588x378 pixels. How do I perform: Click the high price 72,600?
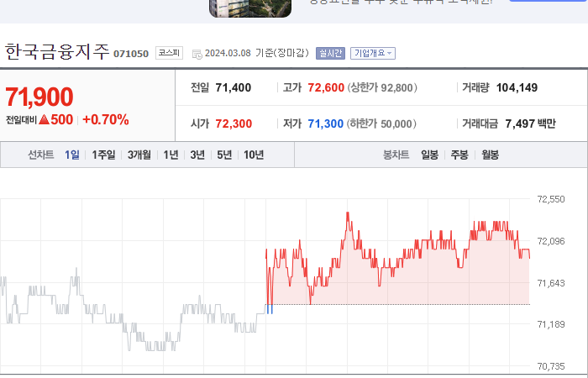coord(326,87)
